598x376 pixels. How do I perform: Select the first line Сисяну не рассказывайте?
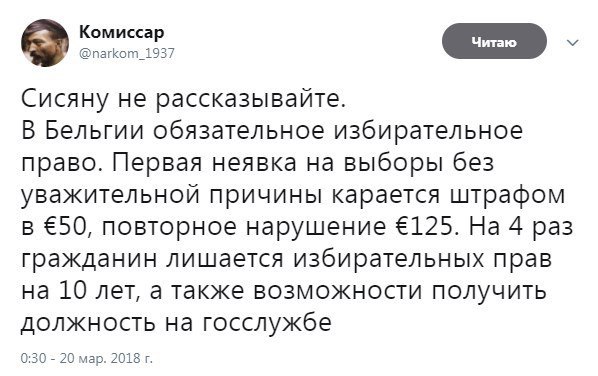183,99
